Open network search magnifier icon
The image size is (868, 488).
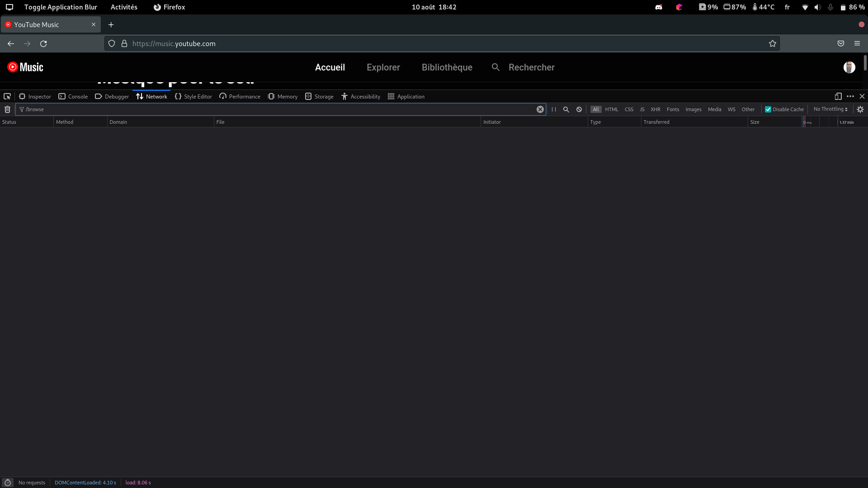tap(566, 109)
